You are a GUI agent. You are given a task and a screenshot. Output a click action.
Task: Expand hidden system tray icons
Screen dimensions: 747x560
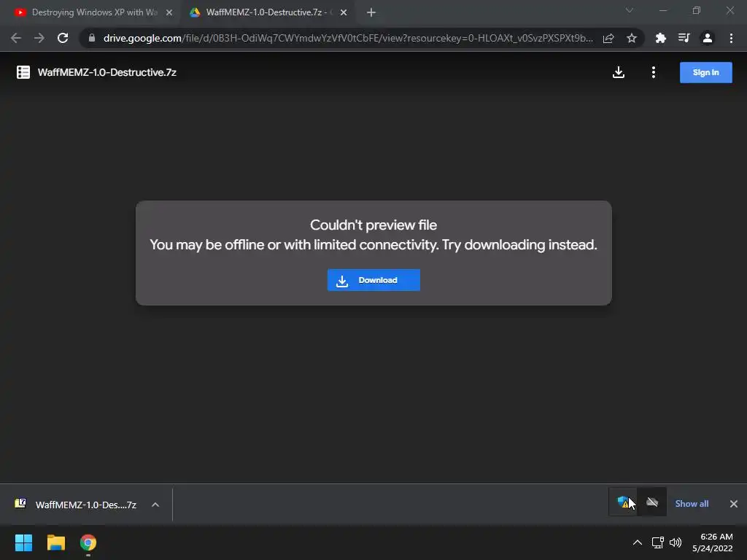click(638, 542)
